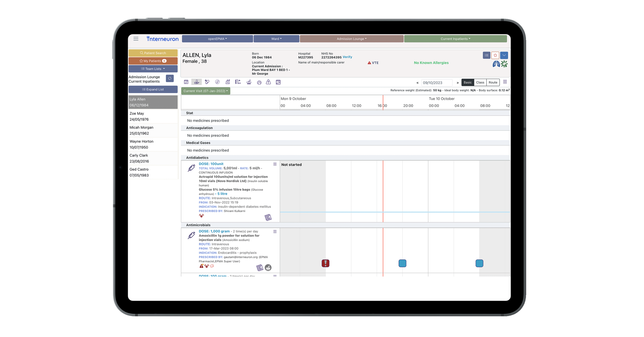Open the Ward menu in top bar
The width and height of the screenshot is (644, 337).
[x=276, y=39]
